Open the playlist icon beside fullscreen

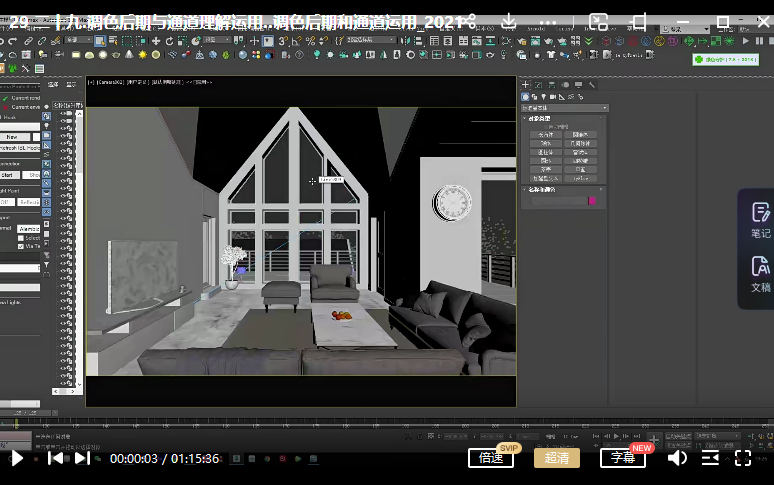pyautogui.click(x=709, y=458)
